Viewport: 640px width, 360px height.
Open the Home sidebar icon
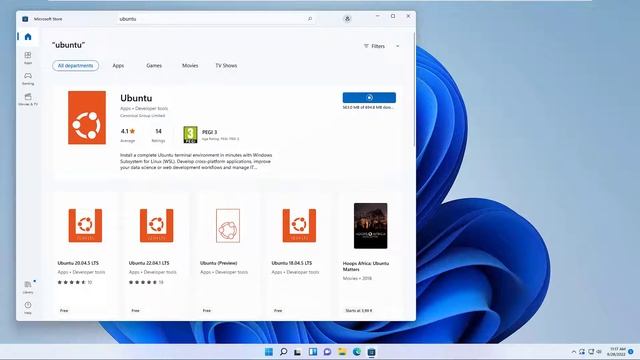28,37
